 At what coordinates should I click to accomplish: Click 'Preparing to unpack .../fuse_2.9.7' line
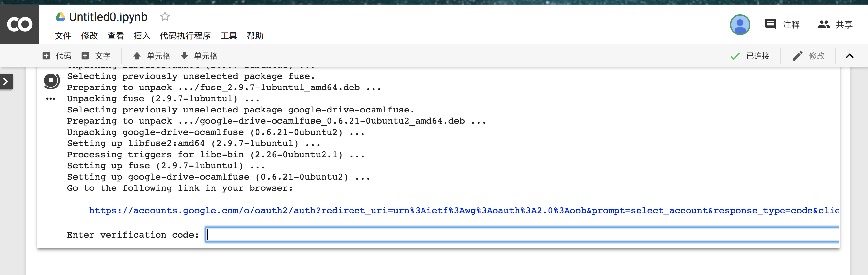pyautogui.click(x=224, y=87)
